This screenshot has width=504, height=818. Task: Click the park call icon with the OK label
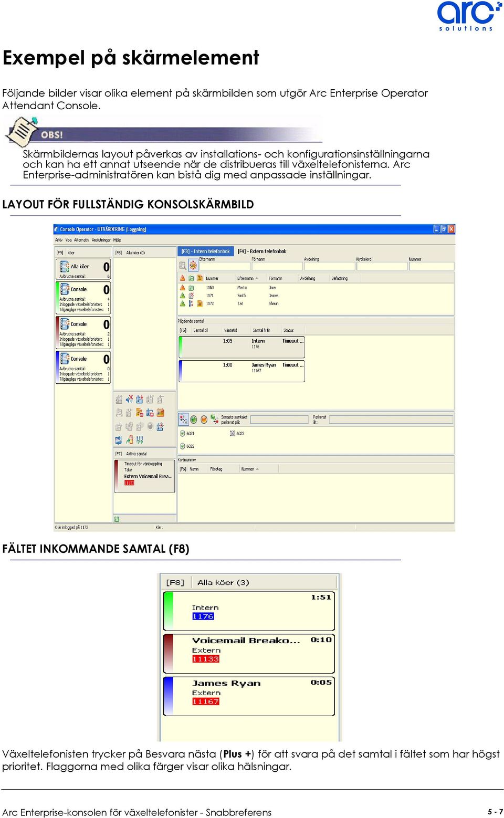coord(183,419)
